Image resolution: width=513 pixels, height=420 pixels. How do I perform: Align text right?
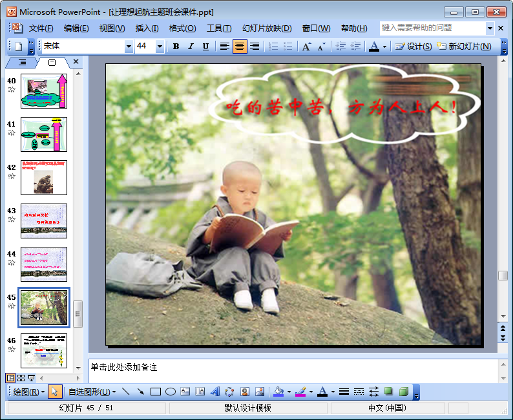(255, 47)
